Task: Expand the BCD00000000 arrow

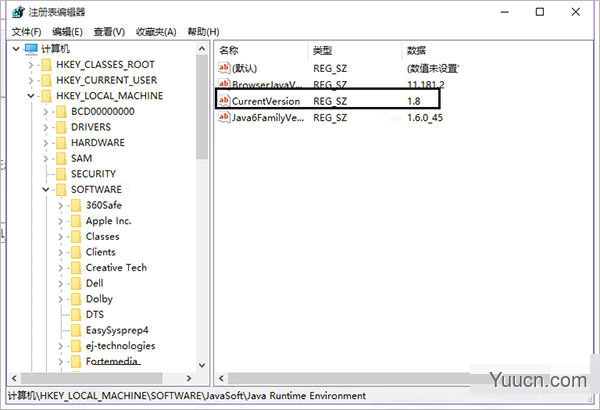Action: click(46, 112)
